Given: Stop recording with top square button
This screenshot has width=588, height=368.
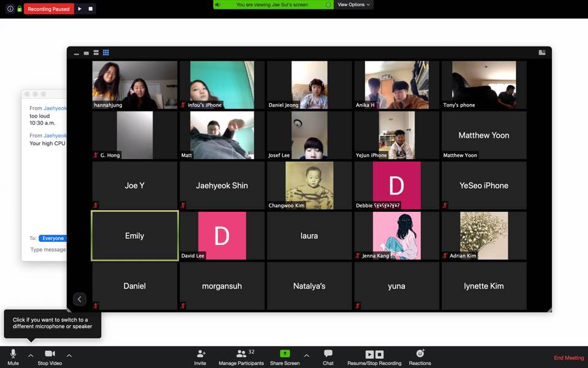Looking at the screenshot, I should pyautogui.click(x=91, y=9).
